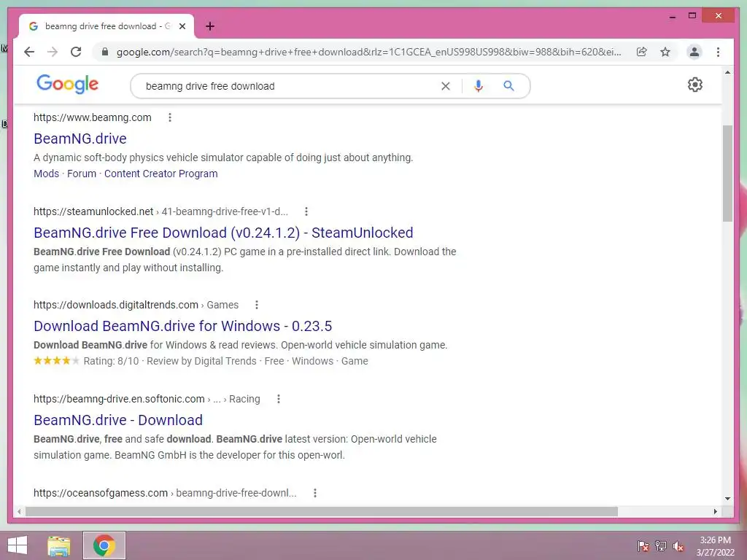The height and width of the screenshot is (560, 747).
Task: Open options for steamunlocked.net result
Action: tap(306, 211)
